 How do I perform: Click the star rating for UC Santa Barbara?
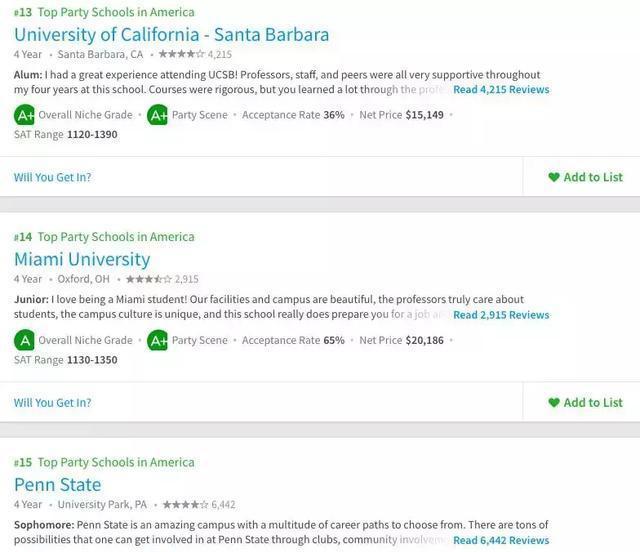pos(181,54)
